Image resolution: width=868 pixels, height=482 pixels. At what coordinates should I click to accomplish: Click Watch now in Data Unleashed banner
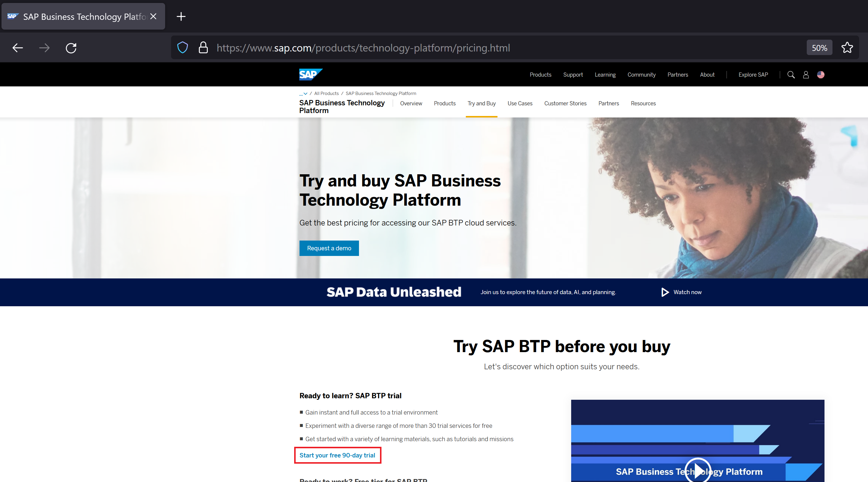coord(681,292)
